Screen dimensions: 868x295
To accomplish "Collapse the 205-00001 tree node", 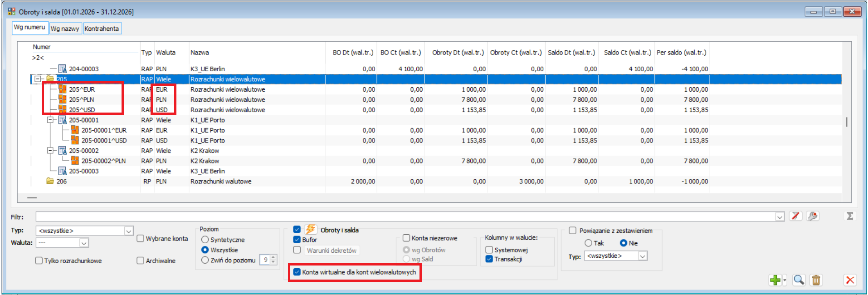I will click(x=50, y=120).
